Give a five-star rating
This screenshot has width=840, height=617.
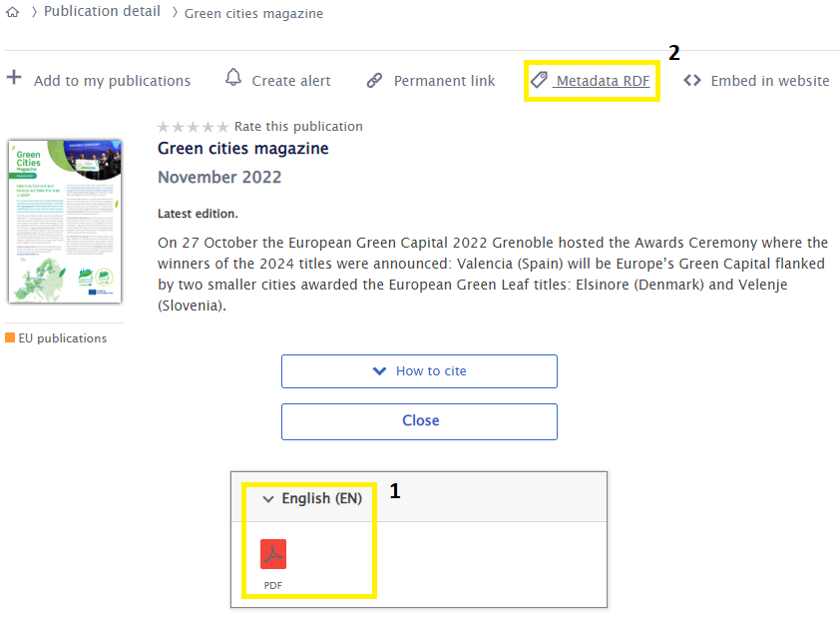(x=222, y=127)
